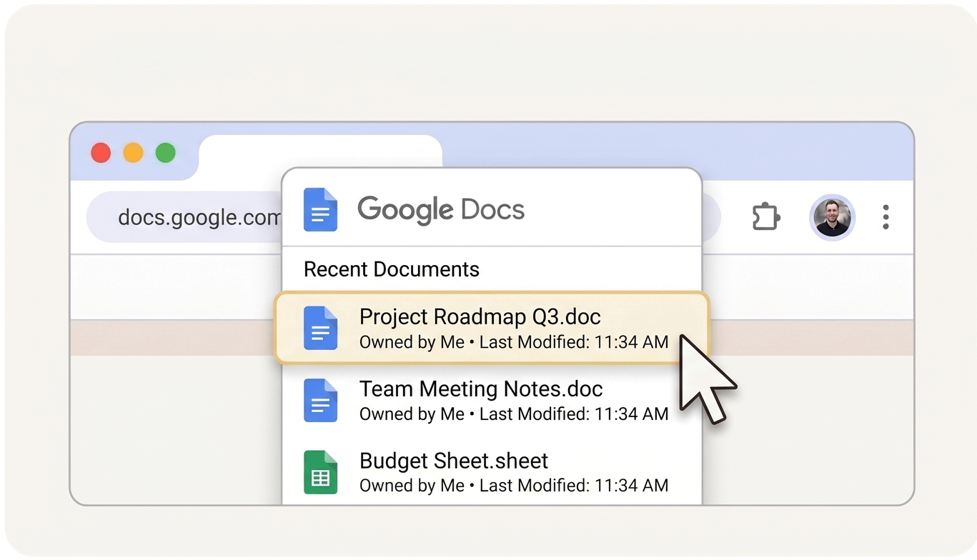Click the details line under Team Meeting Notes.doc
The image size is (977, 560).
(514, 414)
